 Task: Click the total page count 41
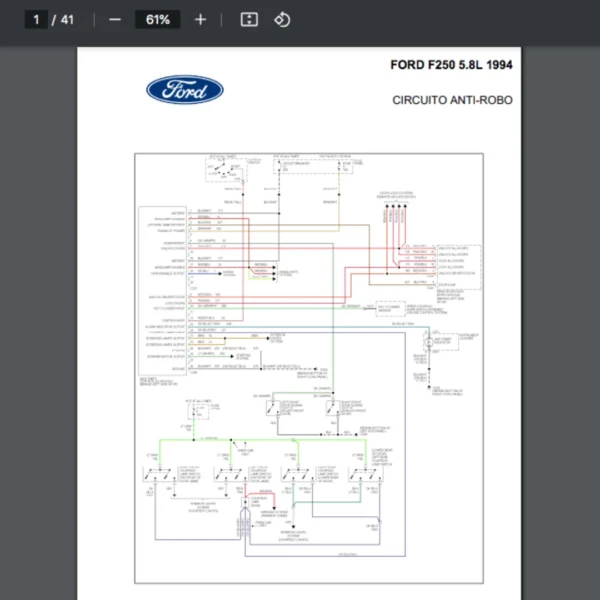point(68,19)
